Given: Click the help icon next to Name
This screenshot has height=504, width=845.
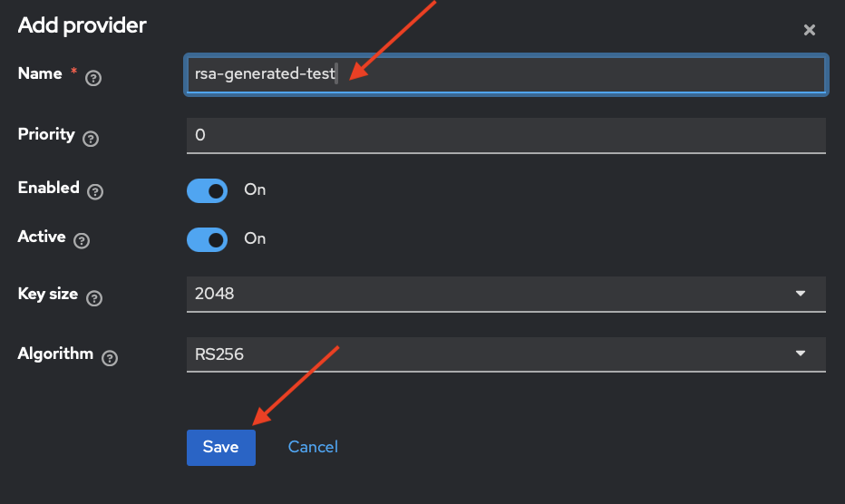Looking at the screenshot, I should coord(92,78).
